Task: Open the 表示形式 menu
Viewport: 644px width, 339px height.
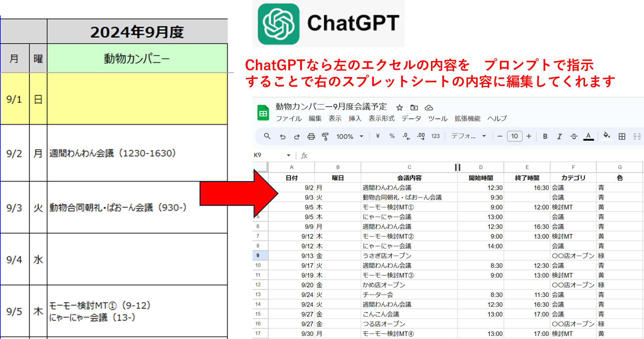Action: click(381, 119)
